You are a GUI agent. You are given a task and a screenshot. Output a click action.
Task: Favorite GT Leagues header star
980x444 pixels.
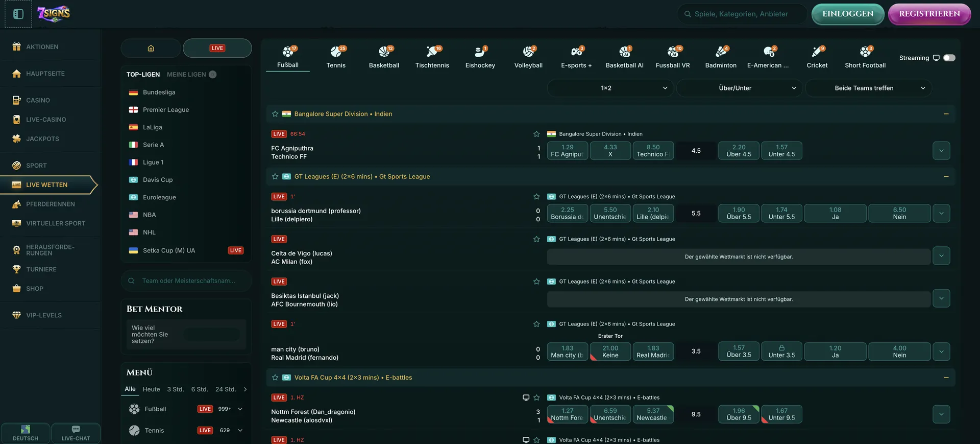(x=275, y=177)
